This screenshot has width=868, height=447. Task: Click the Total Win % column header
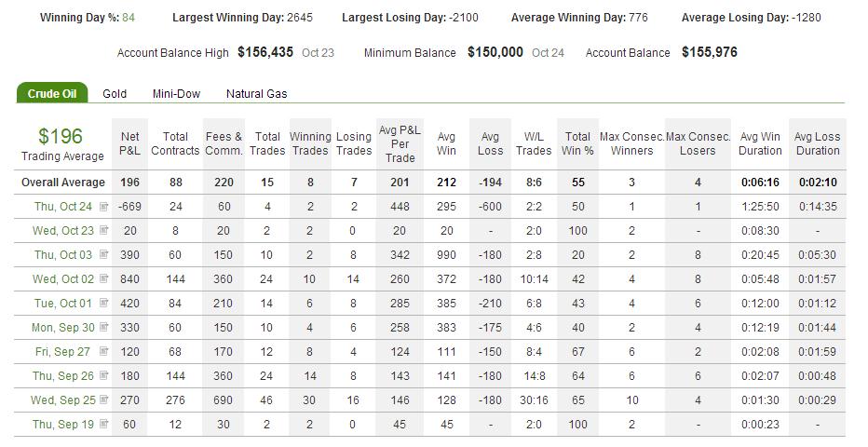(x=577, y=143)
